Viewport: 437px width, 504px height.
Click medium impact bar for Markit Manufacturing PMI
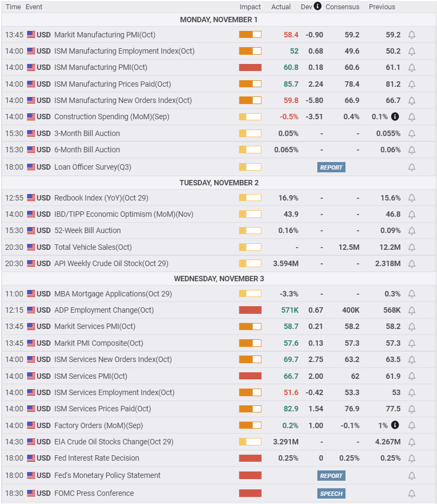[250, 34]
